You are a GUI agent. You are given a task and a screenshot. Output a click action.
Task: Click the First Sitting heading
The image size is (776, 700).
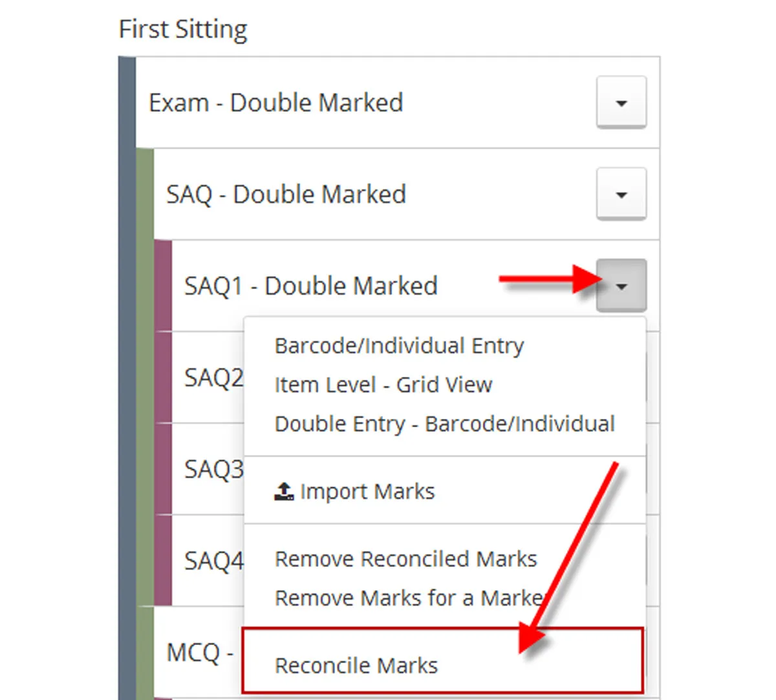click(x=183, y=30)
